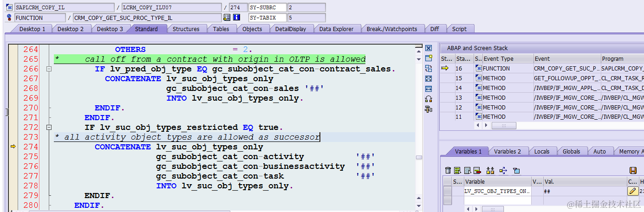Click the code line 274 CONCATENATE statement

(179, 147)
